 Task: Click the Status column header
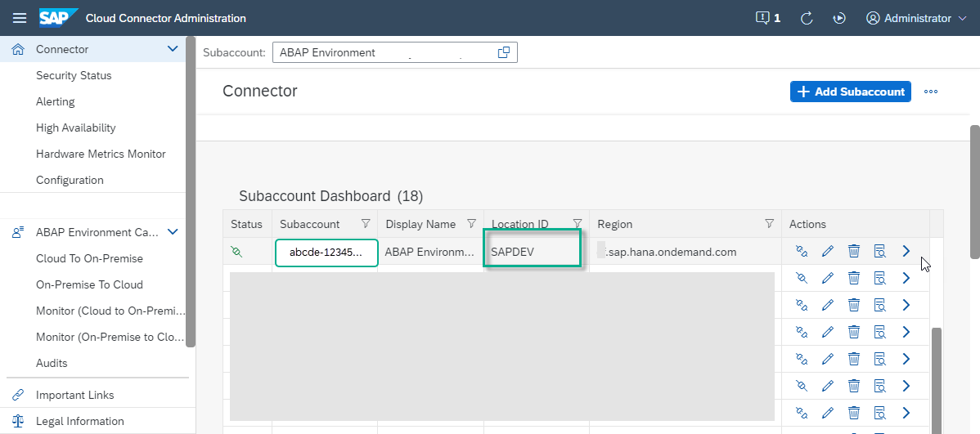[x=247, y=224]
